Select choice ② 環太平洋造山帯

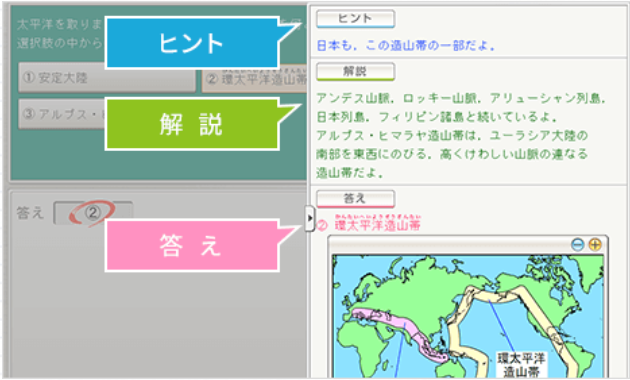(x=254, y=78)
